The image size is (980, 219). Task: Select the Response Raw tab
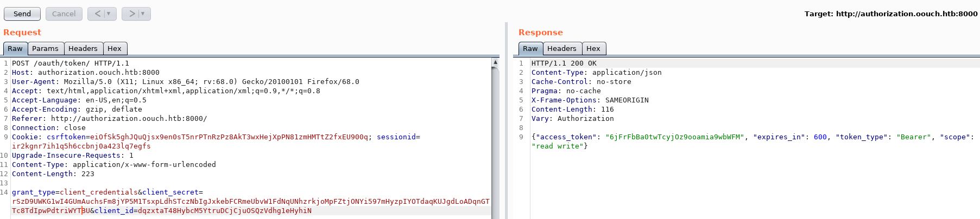click(530, 49)
